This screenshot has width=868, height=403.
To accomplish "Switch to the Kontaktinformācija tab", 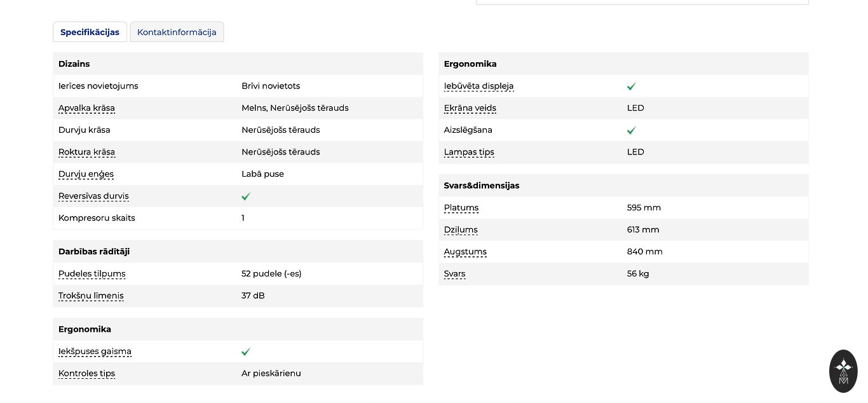I will tap(177, 32).
